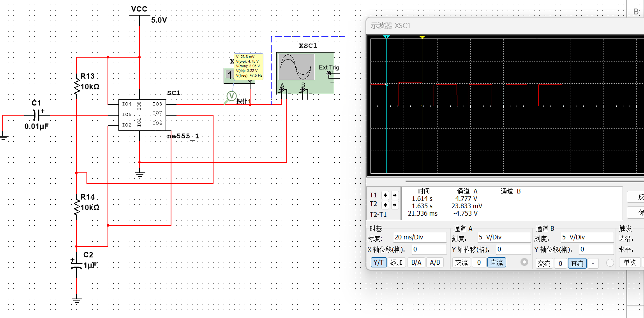Click channel B radio indicator circle
Screen dimensions: 644x318
(610, 263)
